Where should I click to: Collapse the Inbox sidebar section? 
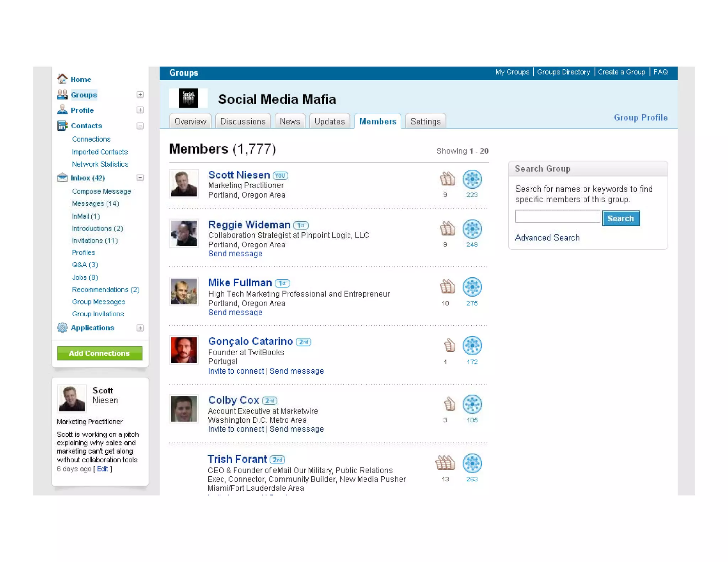tap(140, 178)
